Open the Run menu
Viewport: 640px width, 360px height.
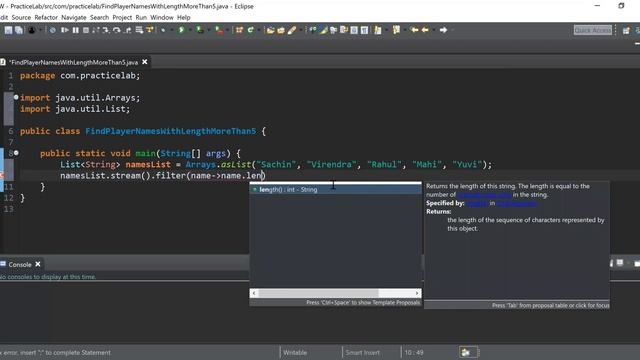click(141, 18)
